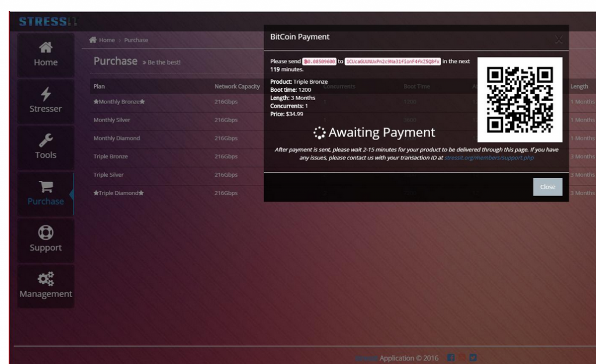This screenshot has height=364, width=596.
Task: Click the StressIT logo in the header
Action: (48, 22)
